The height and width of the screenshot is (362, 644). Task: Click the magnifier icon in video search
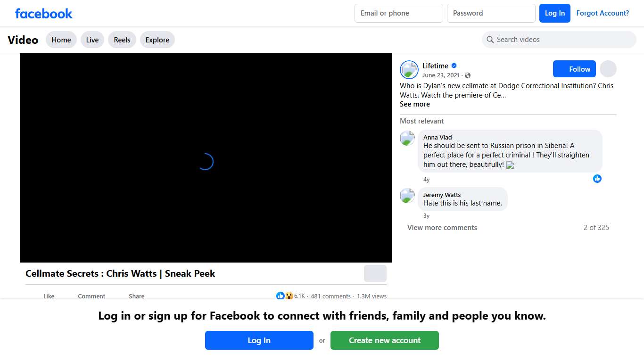pyautogui.click(x=490, y=40)
